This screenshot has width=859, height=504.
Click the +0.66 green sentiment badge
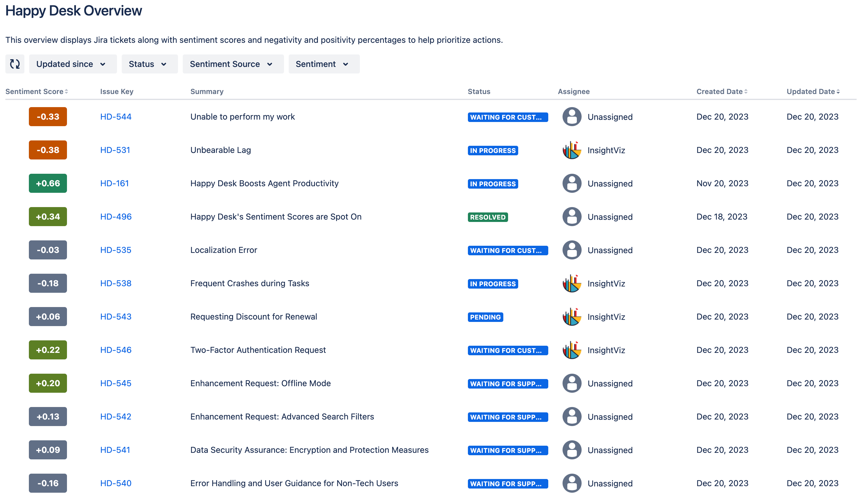coord(48,183)
